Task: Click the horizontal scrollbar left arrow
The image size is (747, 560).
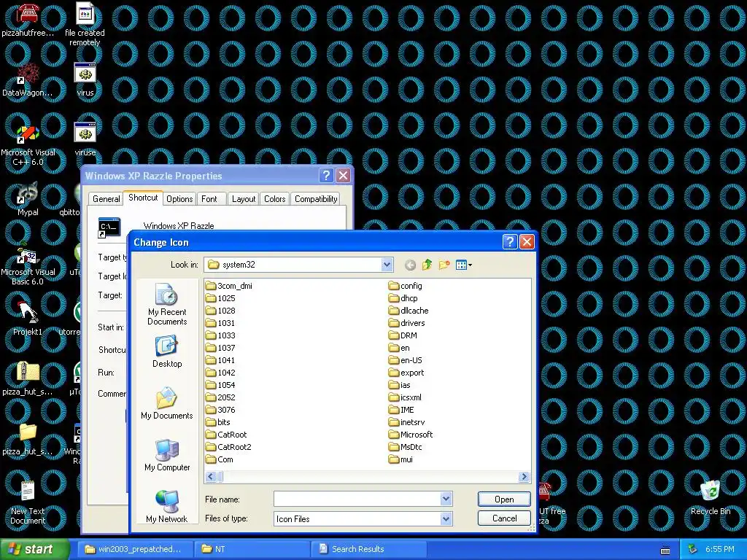Action: pos(211,477)
